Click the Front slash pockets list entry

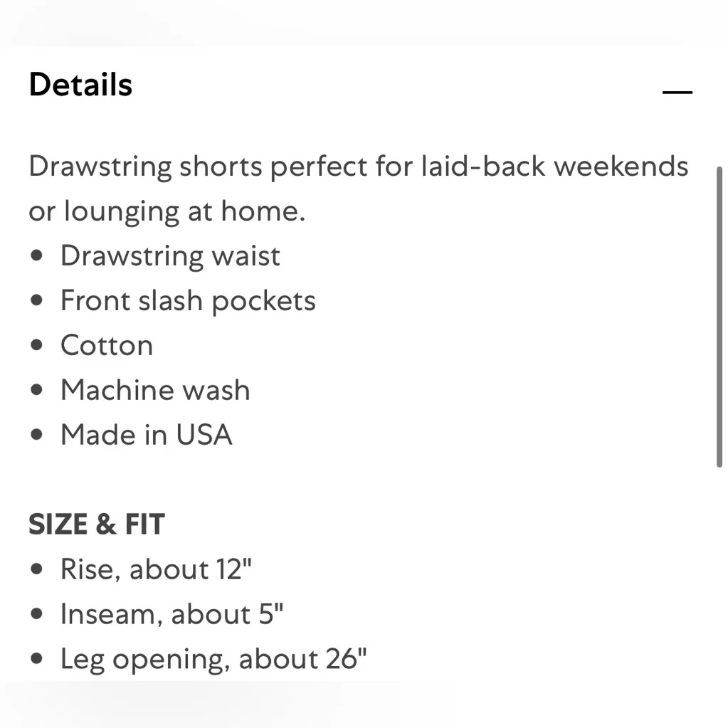tap(188, 300)
